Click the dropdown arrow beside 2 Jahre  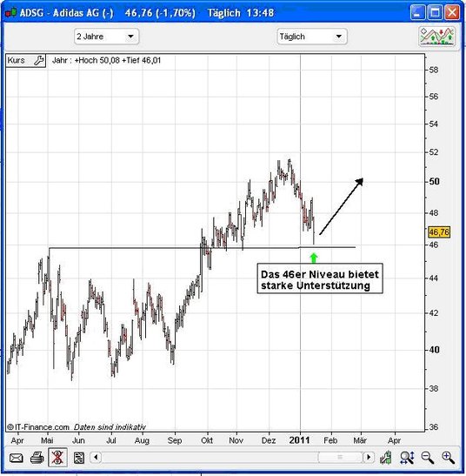tap(130, 37)
